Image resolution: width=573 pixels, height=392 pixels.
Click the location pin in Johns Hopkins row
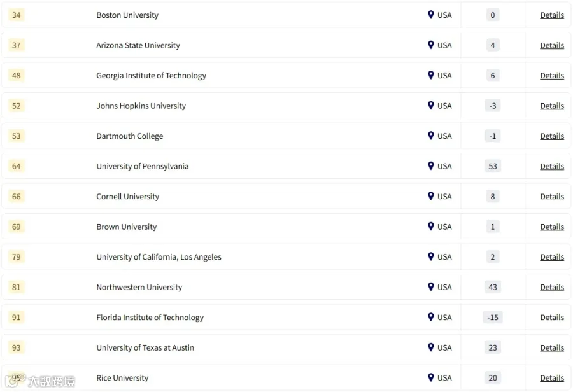click(x=431, y=106)
